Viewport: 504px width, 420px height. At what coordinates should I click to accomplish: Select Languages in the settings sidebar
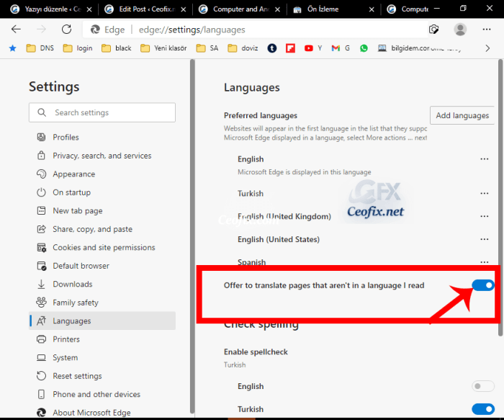(102, 321)
